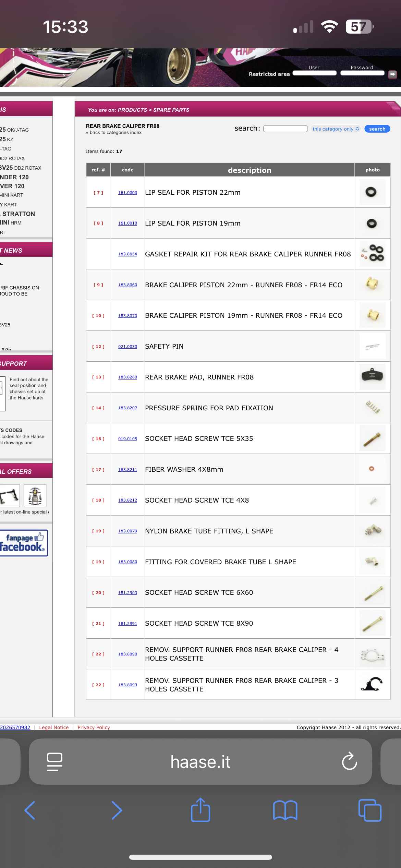
Task: Open fanpage facebook badge
Action: (x=23, y=543)
